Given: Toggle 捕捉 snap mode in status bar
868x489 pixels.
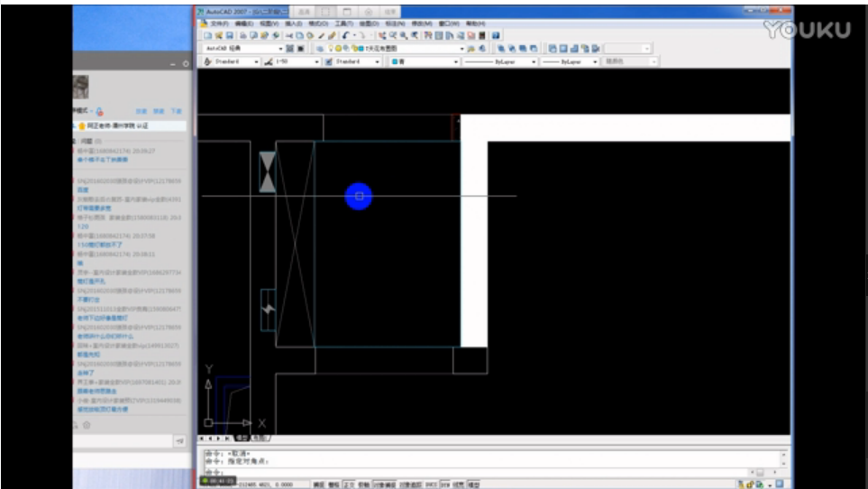Looking at the screenshot, I should (318, 484).
